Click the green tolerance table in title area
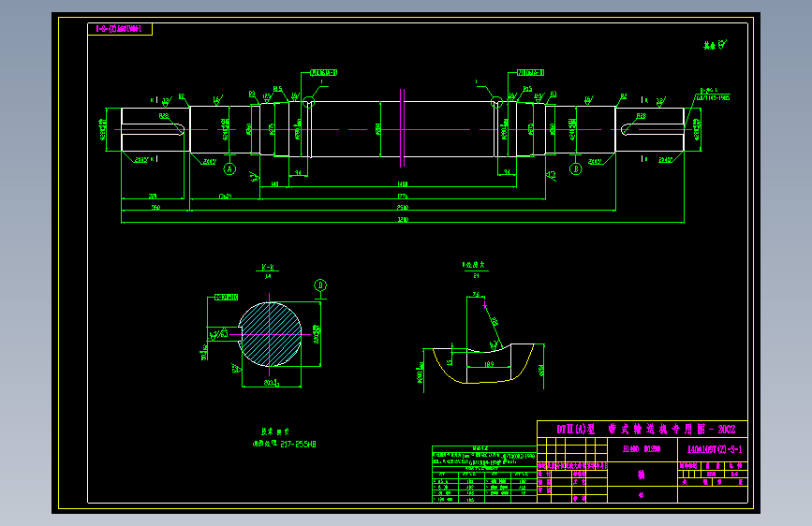 484,474
